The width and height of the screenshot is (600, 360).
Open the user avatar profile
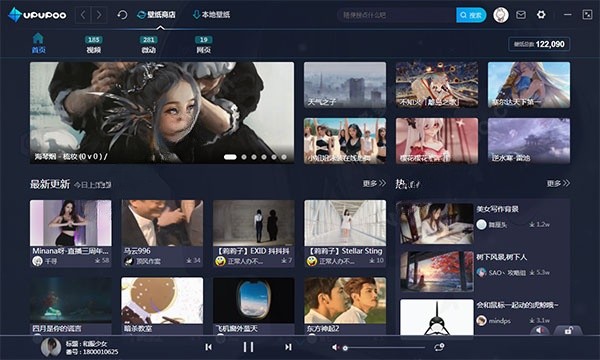[501, 15]
